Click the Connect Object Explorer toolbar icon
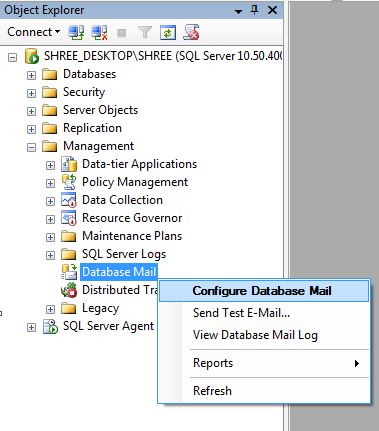This screenshot has width=379, height=431. click(76, 33)
